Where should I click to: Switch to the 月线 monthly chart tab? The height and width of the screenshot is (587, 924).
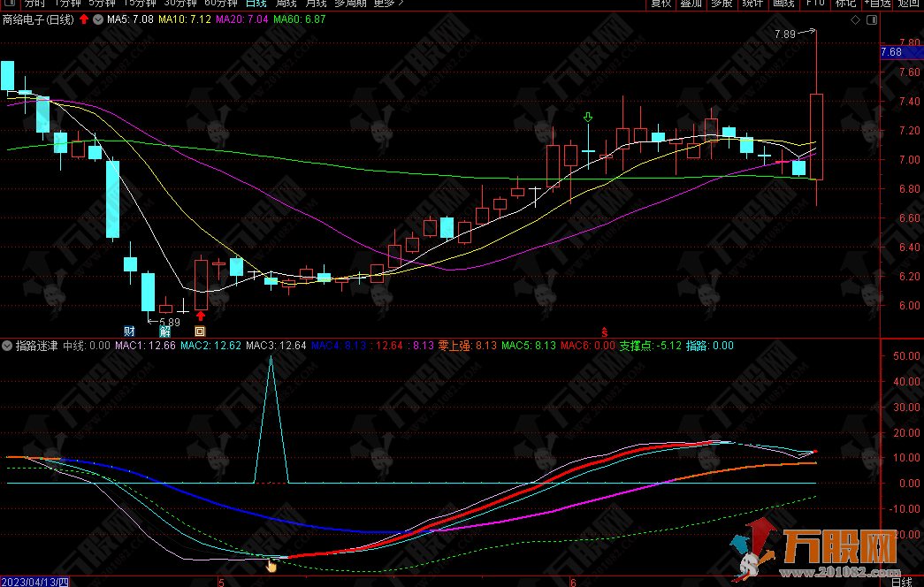(316, 3)
